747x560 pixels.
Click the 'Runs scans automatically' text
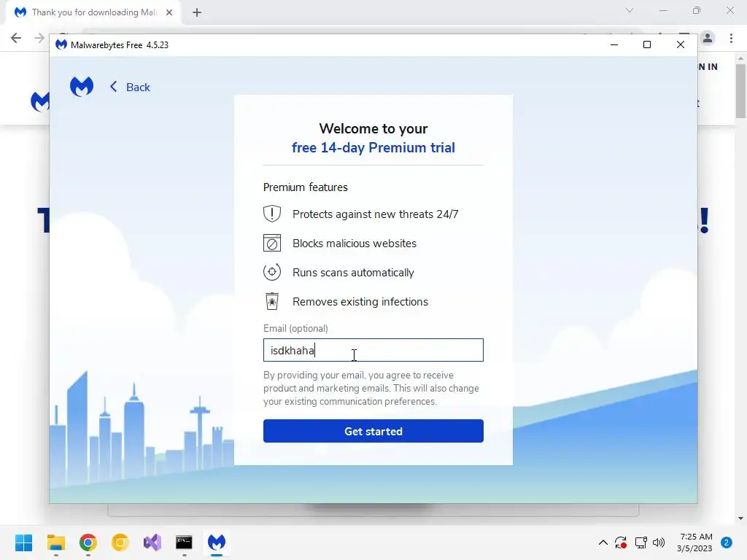[x=353, y=273]
